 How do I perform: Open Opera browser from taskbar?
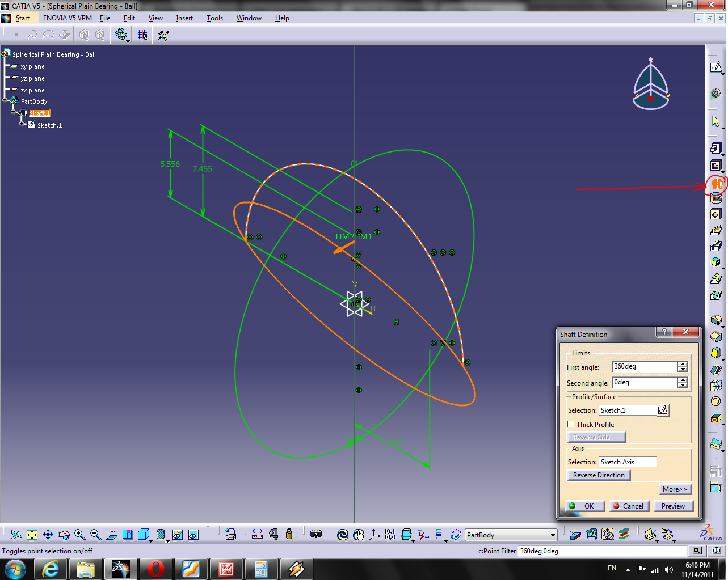[x=155, y=569]
